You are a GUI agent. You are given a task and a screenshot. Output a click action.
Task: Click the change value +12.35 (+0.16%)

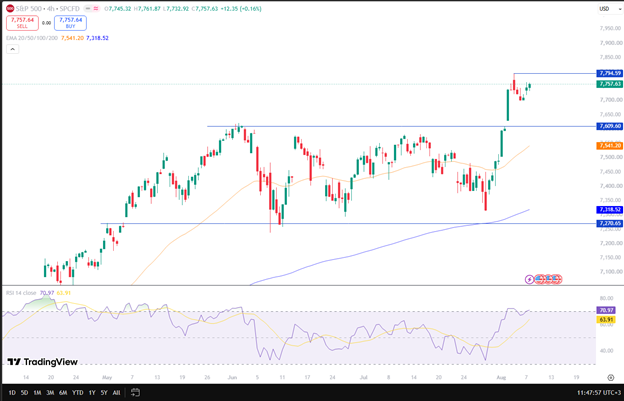(242, 8)
